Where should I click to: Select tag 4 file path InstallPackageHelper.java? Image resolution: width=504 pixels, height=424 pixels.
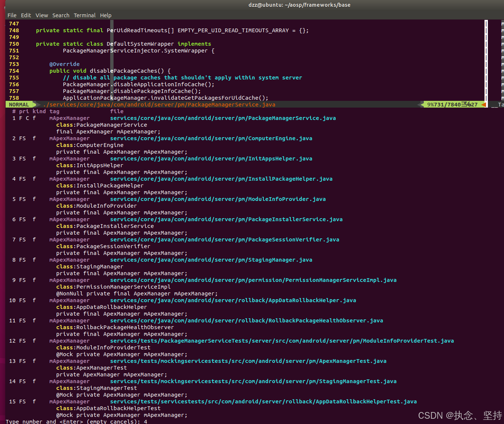(221, 179)
